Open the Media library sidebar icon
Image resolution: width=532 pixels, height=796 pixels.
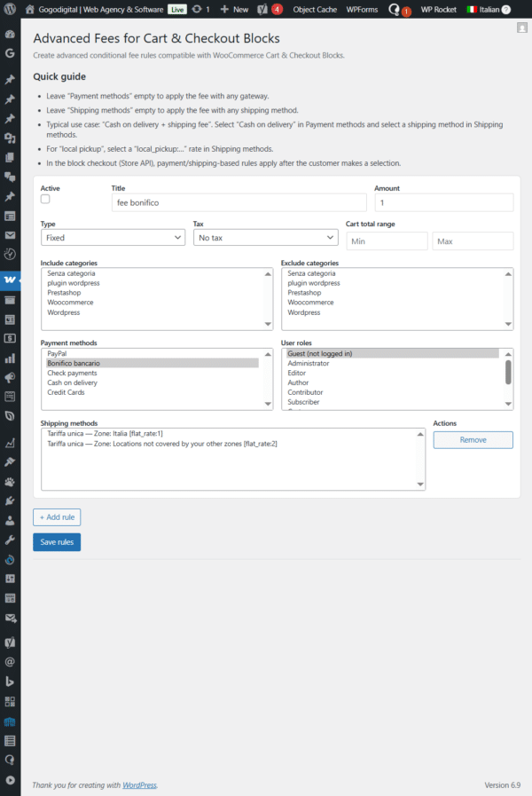(x=10, y=138)
